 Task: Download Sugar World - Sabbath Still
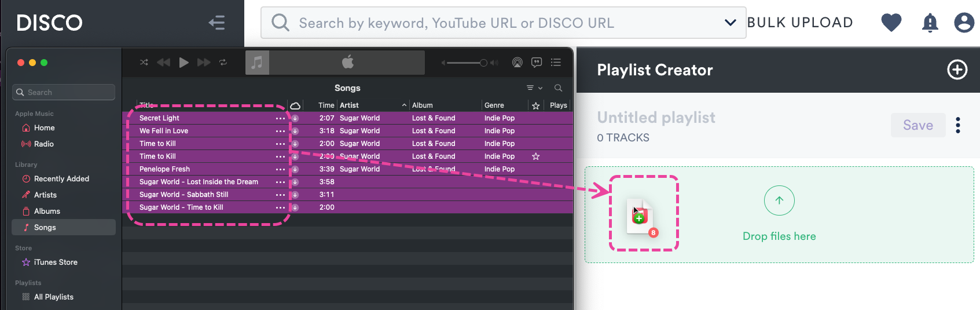pos(295,195)
